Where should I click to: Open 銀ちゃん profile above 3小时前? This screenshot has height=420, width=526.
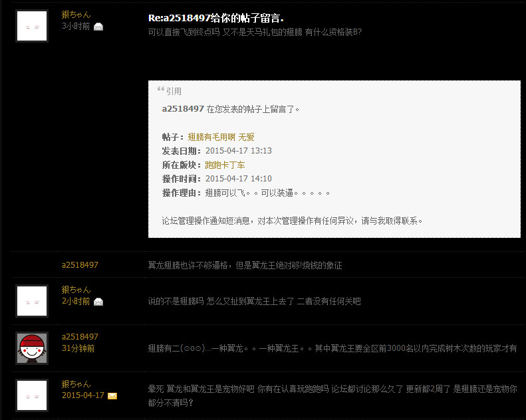[x=76, y=15]
